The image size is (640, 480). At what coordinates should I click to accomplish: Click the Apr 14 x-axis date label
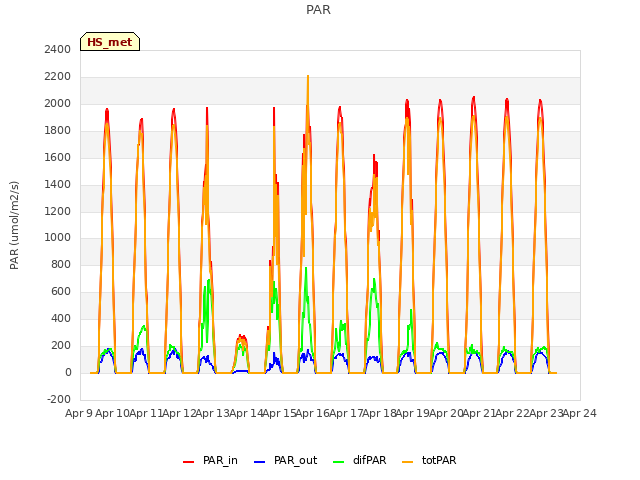[x=246, y=413]
